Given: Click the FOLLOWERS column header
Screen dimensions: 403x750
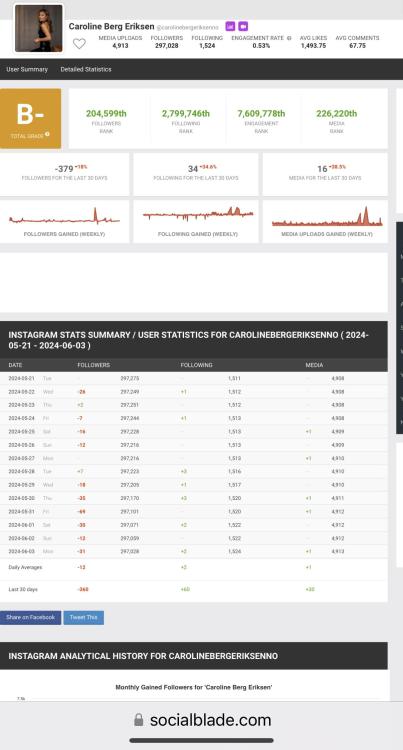Looking at the screenshot, I should coord(94,365).
